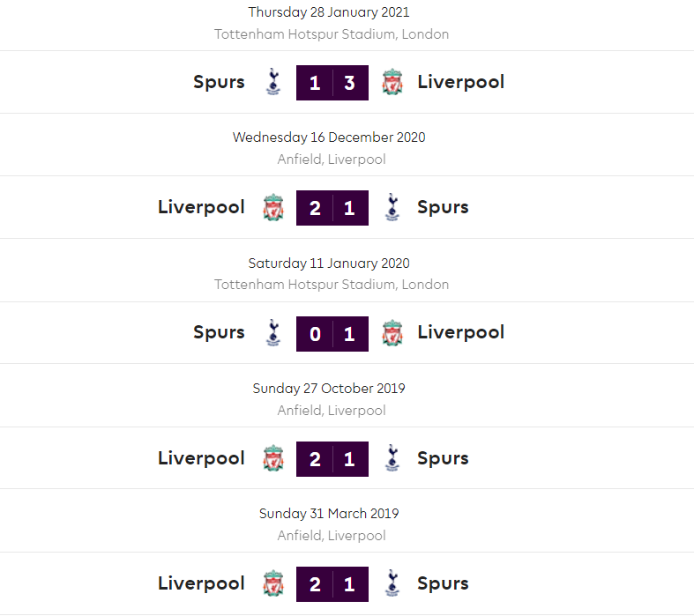Click Spurs team name in 27 October 2019 fixture

click(x=443, y=458)
